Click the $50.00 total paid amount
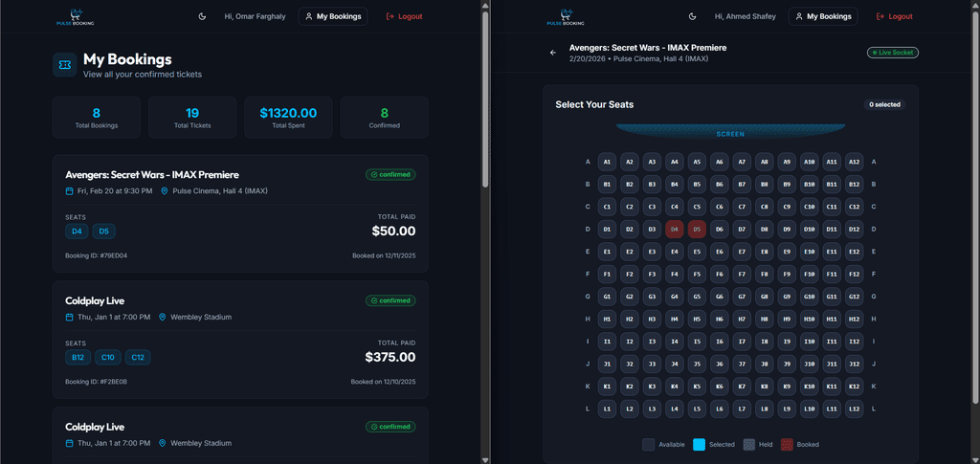The image size is (980, 464). click(393, 232)
